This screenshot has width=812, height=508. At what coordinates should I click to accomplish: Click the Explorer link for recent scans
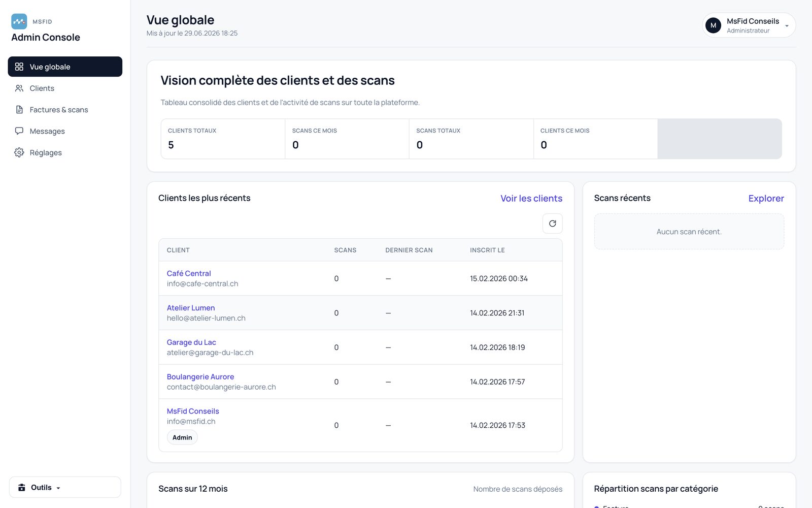[766, 199]
